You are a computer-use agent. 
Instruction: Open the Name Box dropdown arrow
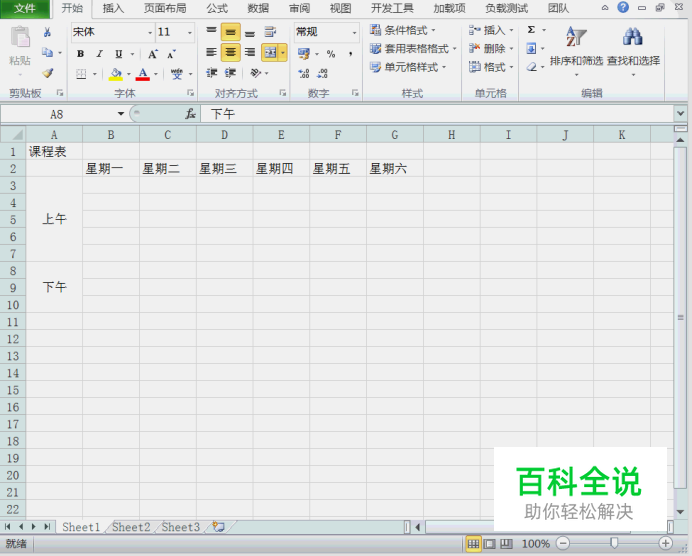point(120,114)
